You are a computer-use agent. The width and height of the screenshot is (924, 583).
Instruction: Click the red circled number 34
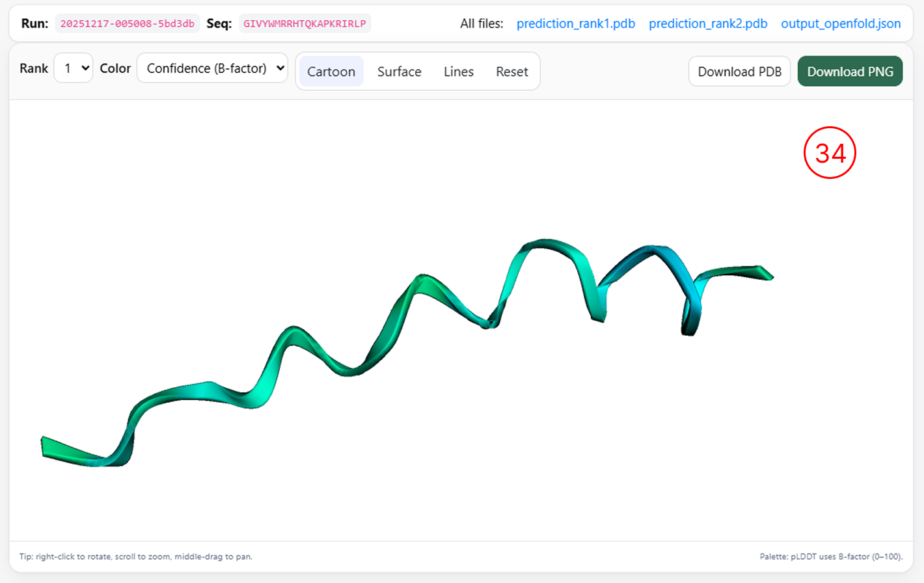coord(830,152)
